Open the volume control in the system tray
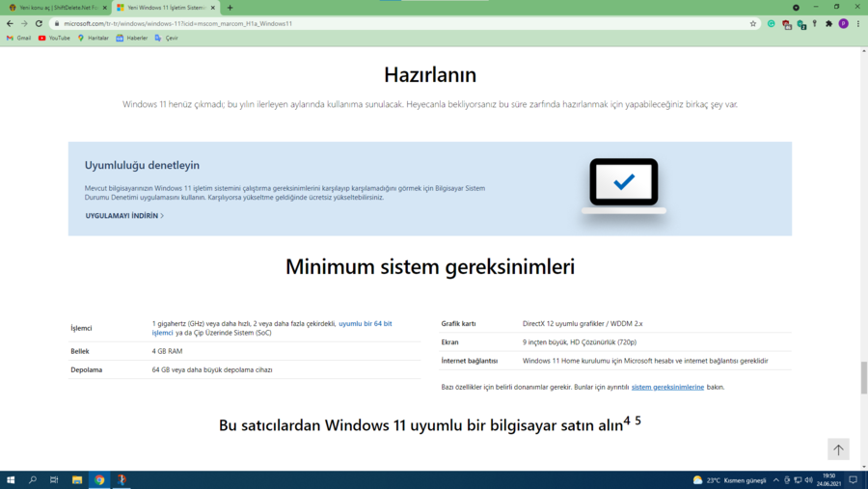 click(x=809, y=480)
